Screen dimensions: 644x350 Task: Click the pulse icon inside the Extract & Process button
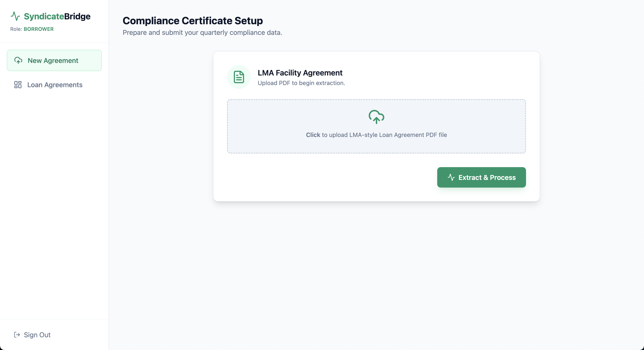pyautogui.click(x=451, y=177)
